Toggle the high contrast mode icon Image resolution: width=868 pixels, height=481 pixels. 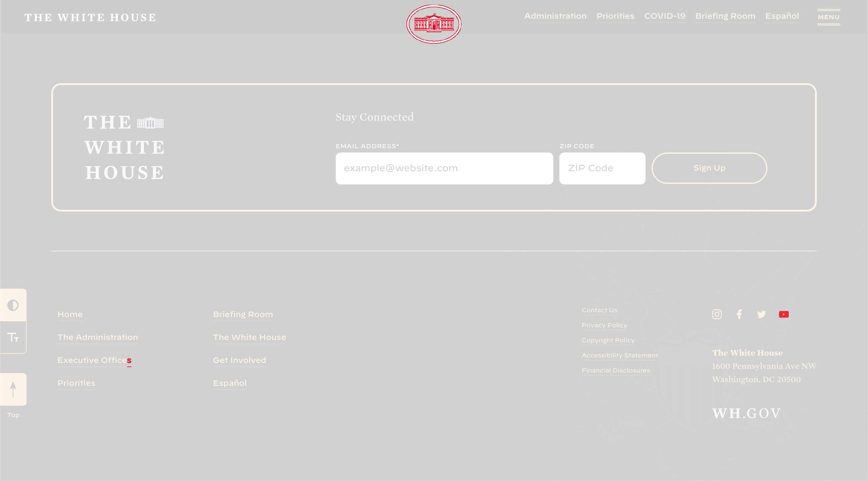13,305
